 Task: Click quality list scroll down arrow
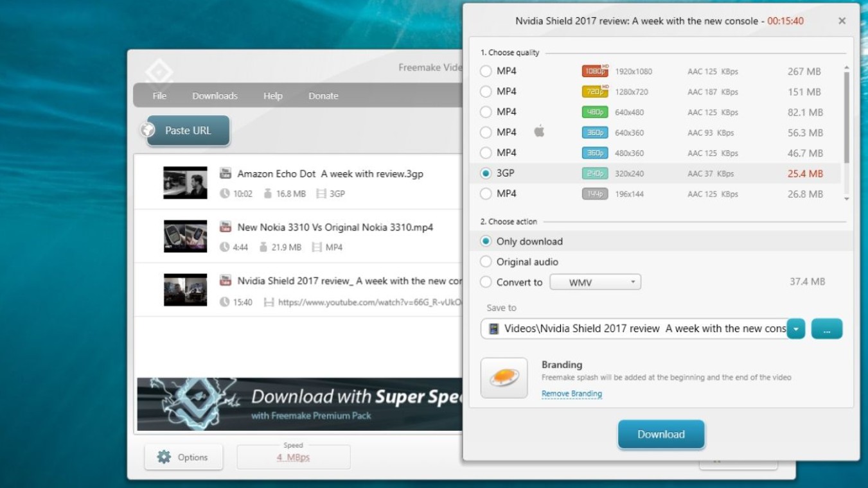pos(846,199)
